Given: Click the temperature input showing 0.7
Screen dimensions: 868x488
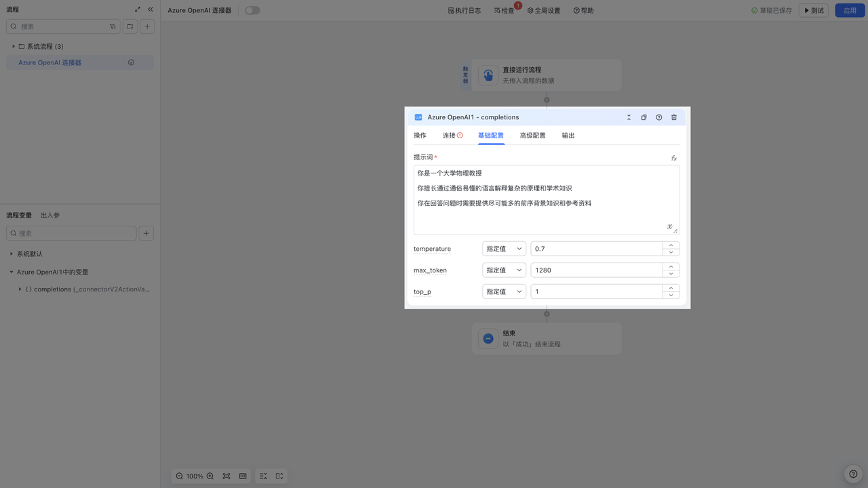Looking at the screenshot, I should pos(596,249).
